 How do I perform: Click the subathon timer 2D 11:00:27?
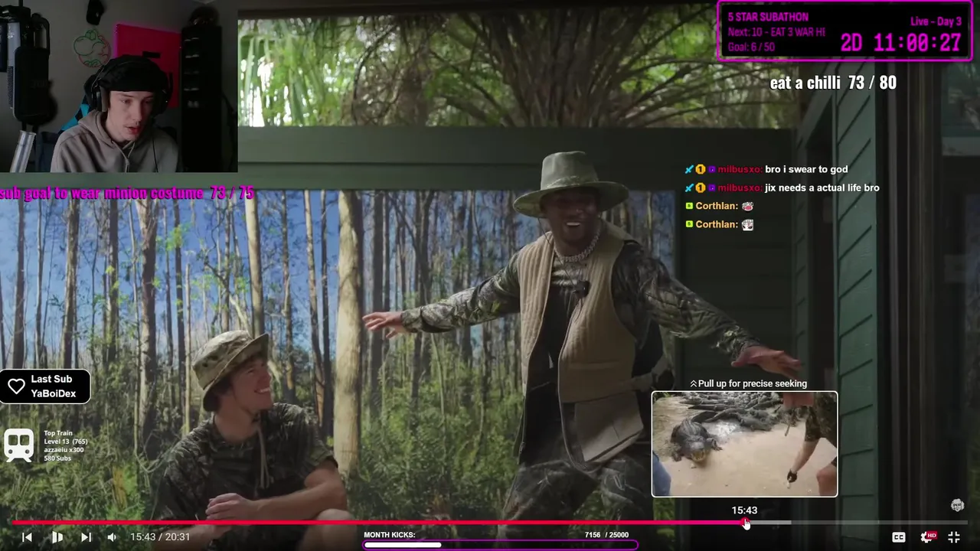pyautogui.click(x=901, y=43)
